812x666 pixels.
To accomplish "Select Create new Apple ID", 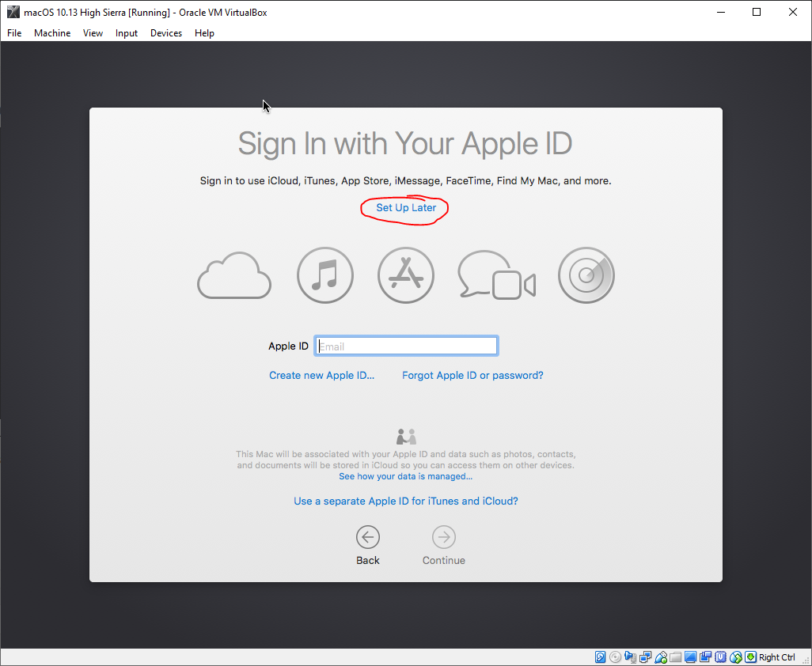I will click(321, 375).
